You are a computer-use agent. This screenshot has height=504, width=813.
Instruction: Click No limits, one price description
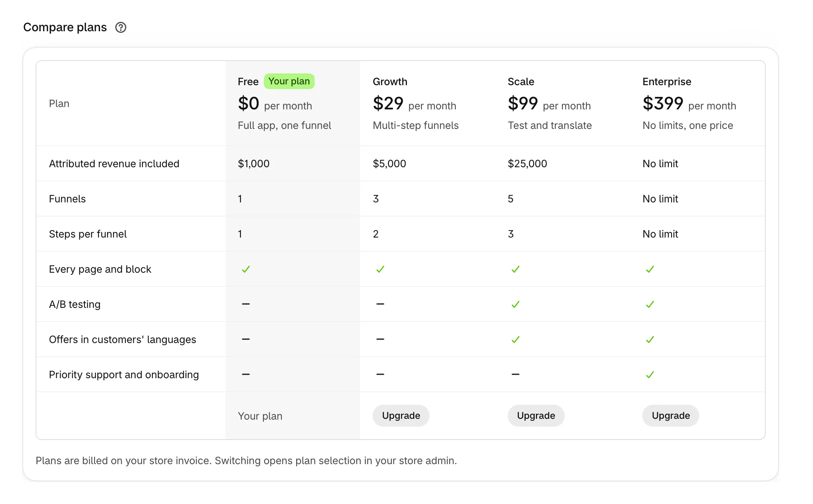[688, 125]
